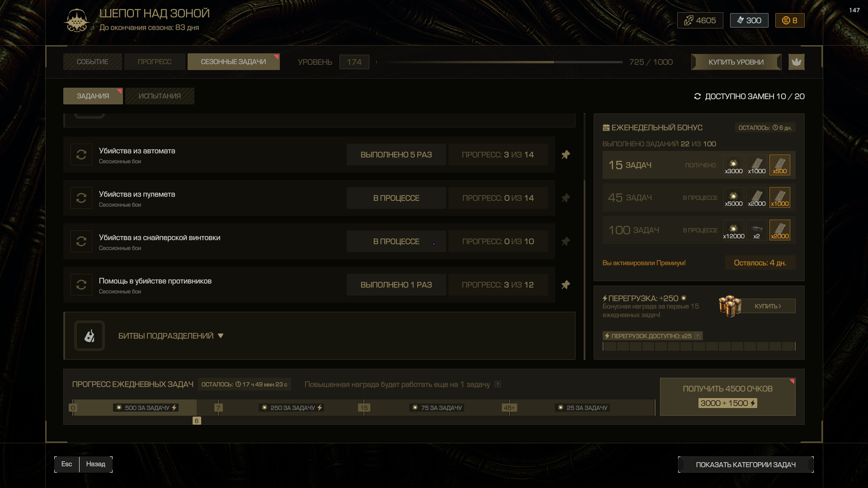Click the x5000 reward in 45 задач row
868x488 pixels.
pos(734,197)
